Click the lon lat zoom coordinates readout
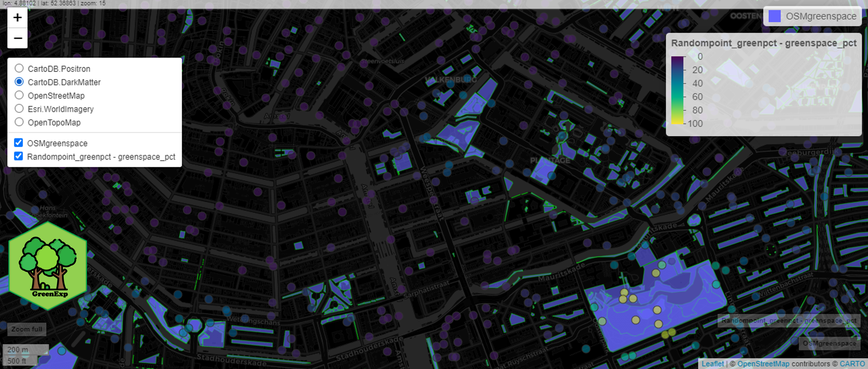Image resolution: width=868 pixels, height=369 pixels. (54, 3)
